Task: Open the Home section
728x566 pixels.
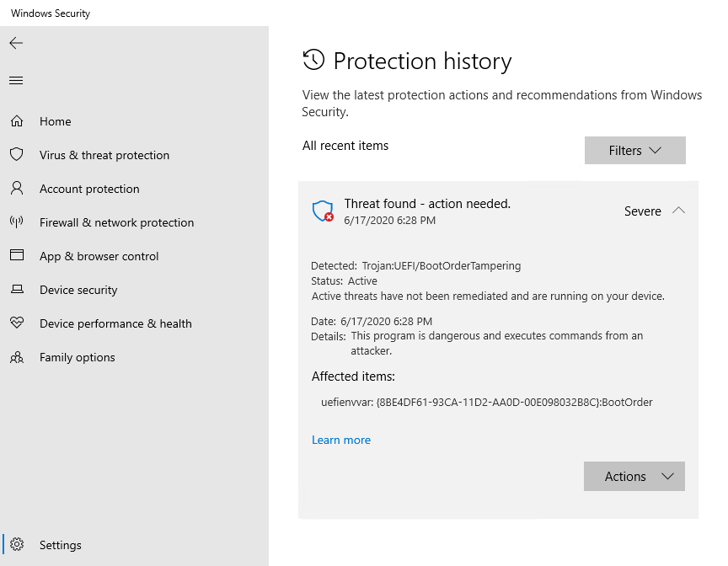Action: (55, 121)
